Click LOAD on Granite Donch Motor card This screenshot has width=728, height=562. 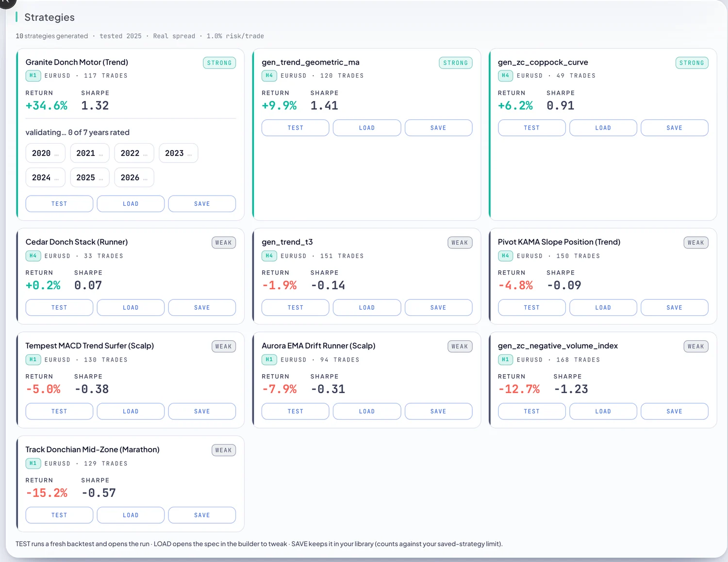click(x=131, y=204)
